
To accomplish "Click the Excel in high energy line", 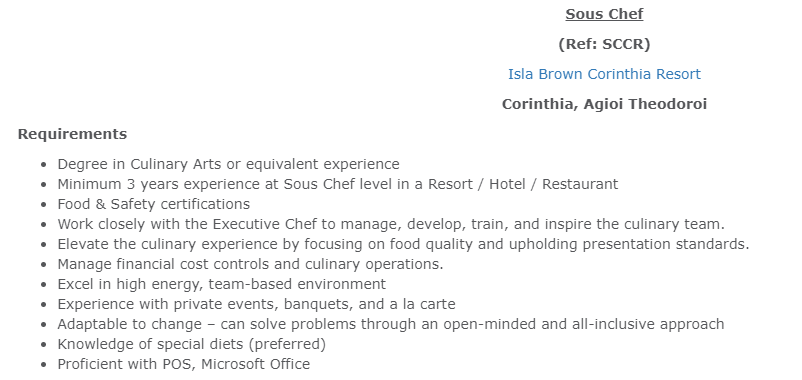I will 221,284.
